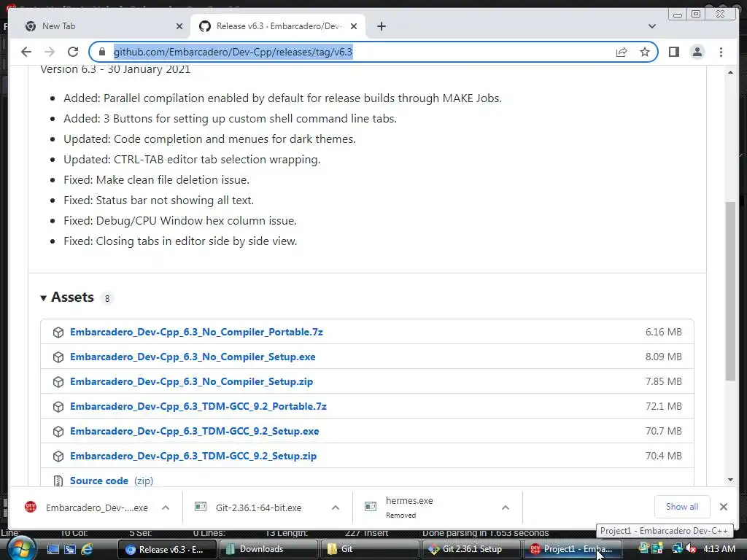Close the Release v6.3 tab
This screenshot has width=747, height=560.
point(354,26)
